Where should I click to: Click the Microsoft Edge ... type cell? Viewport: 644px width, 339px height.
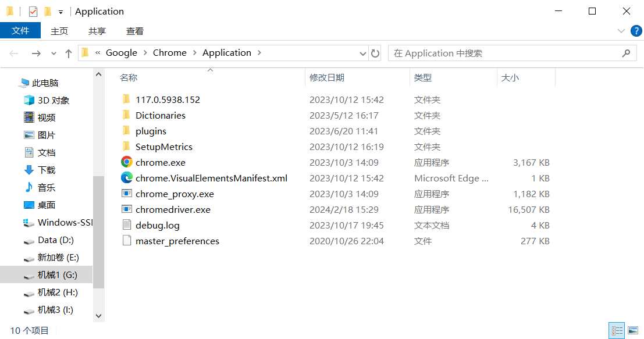pos(451,178)
